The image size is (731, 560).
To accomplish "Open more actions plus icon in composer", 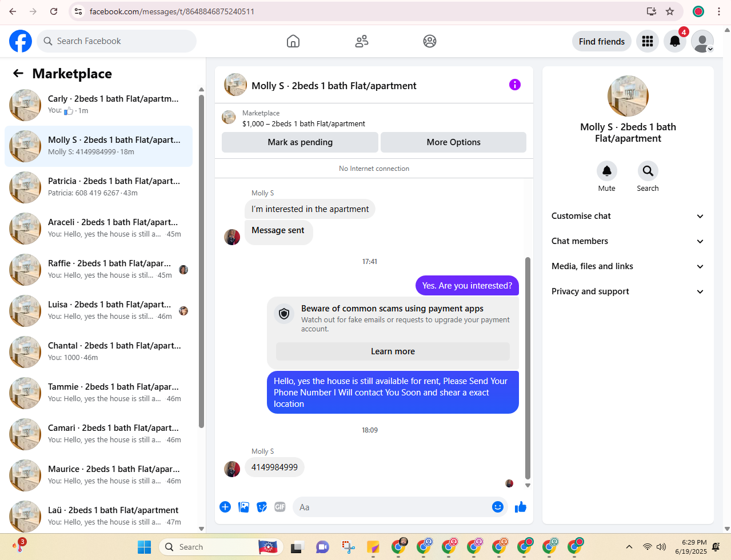I will [225, 507].
